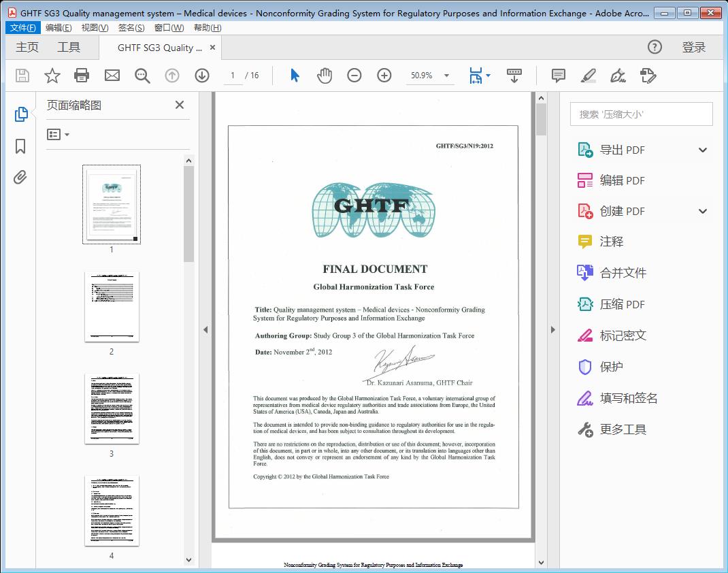The image size is (728, 573).
Task: Open the sign document pen tool
Action: (x=618, y=76)
